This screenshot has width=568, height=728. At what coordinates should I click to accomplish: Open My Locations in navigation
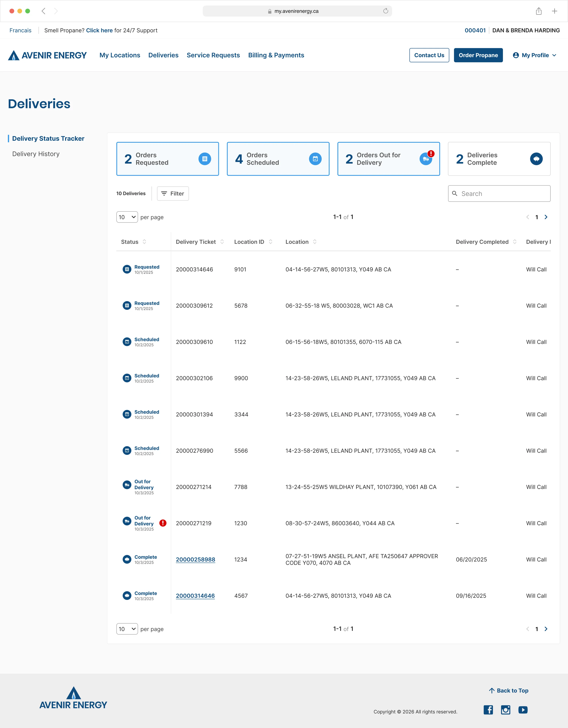coord(120,55)
